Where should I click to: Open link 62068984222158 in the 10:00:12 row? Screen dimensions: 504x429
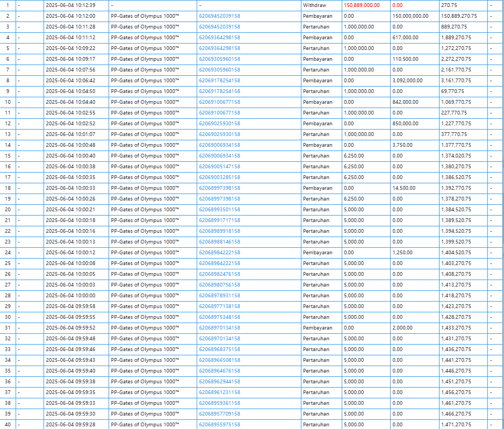pos(220,253)
